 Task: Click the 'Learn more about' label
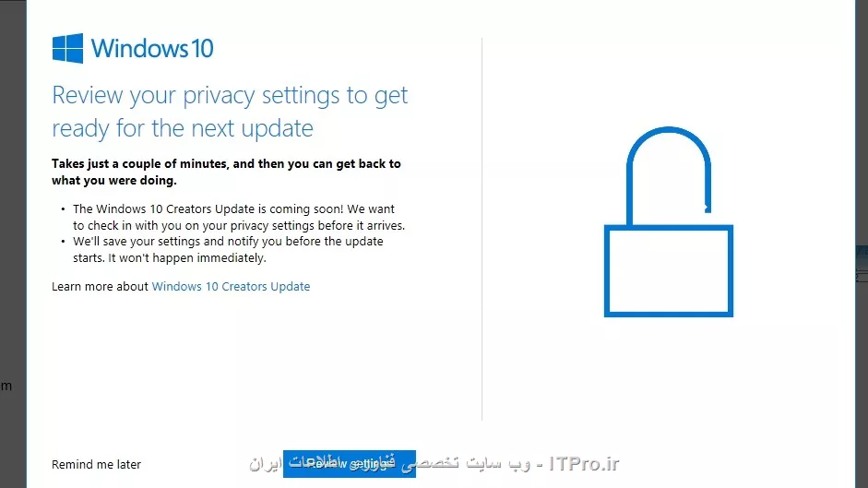coord(100,286)
